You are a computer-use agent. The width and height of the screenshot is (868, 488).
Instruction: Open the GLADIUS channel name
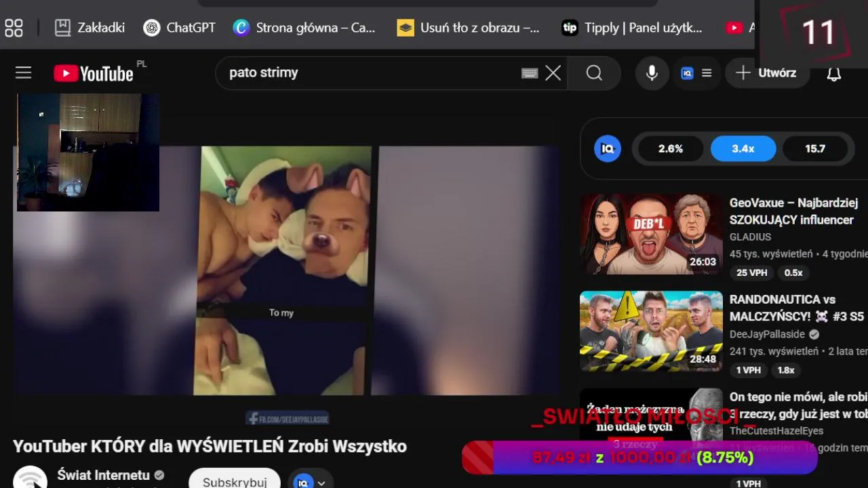coord(750,237)
